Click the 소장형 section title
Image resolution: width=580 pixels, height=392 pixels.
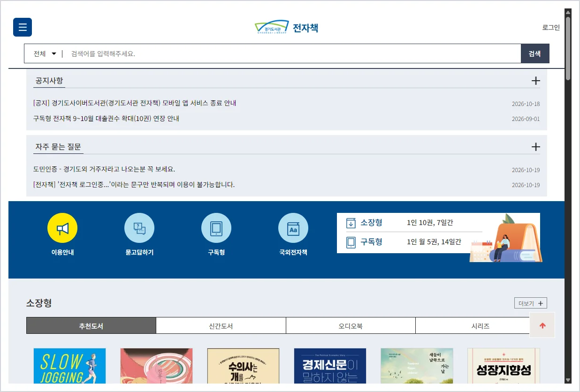(39, 303)
